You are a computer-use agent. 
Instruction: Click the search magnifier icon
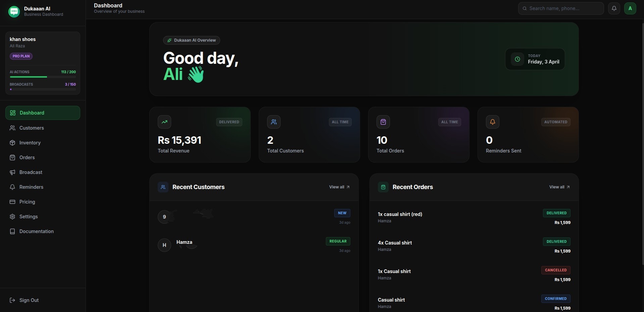click(x=525, y=8)
